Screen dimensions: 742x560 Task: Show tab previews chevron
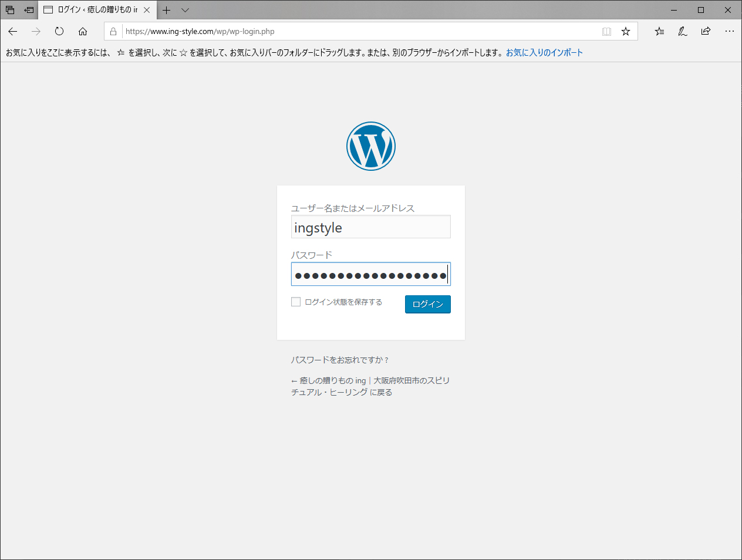coord(185,10)
